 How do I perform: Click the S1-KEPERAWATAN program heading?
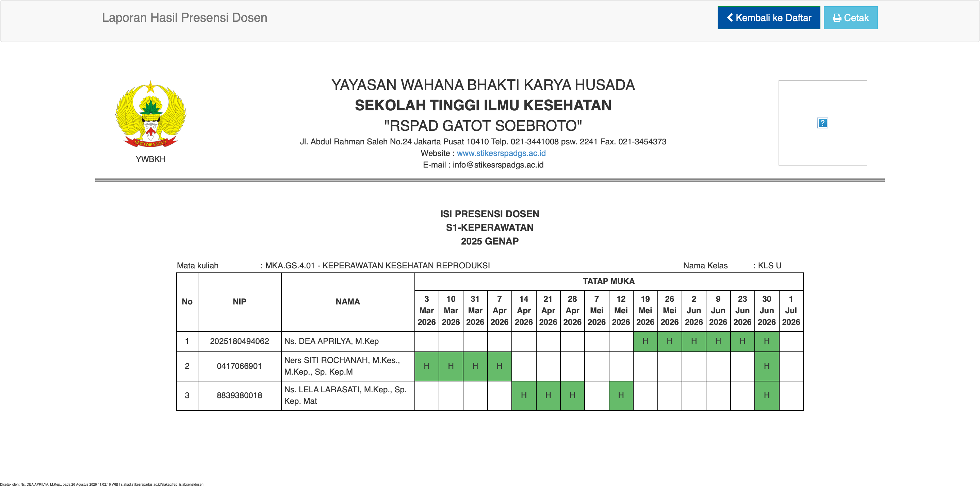pos(490,228)
